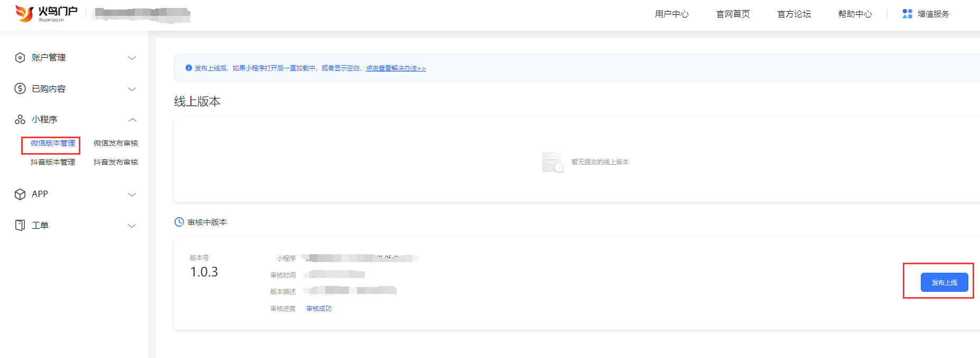Open 微信发布审核 in the sidebar
This screenshot has width=980, height=358.
pos(116,143)
